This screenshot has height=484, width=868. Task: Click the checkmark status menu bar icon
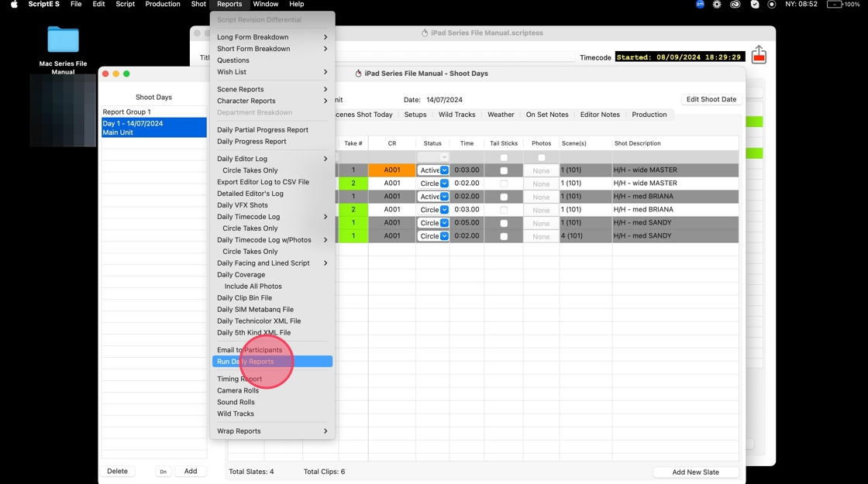pos(755,4)
